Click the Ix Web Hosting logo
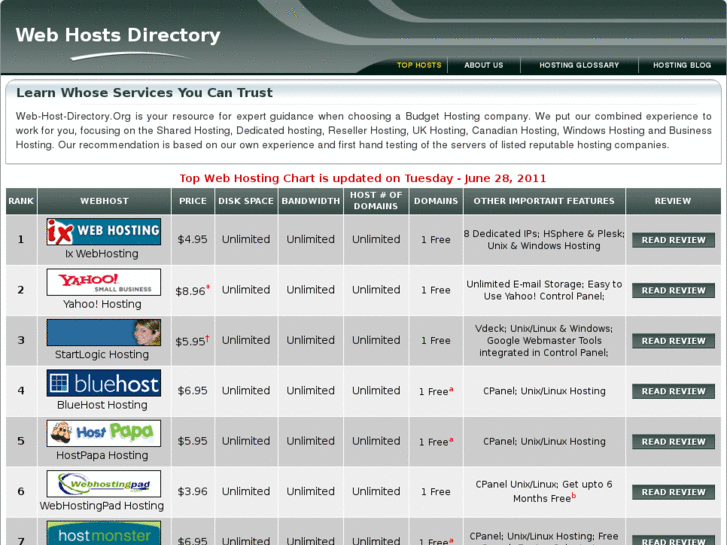This screenshot has width=727, height=545. tap(104, 231)
